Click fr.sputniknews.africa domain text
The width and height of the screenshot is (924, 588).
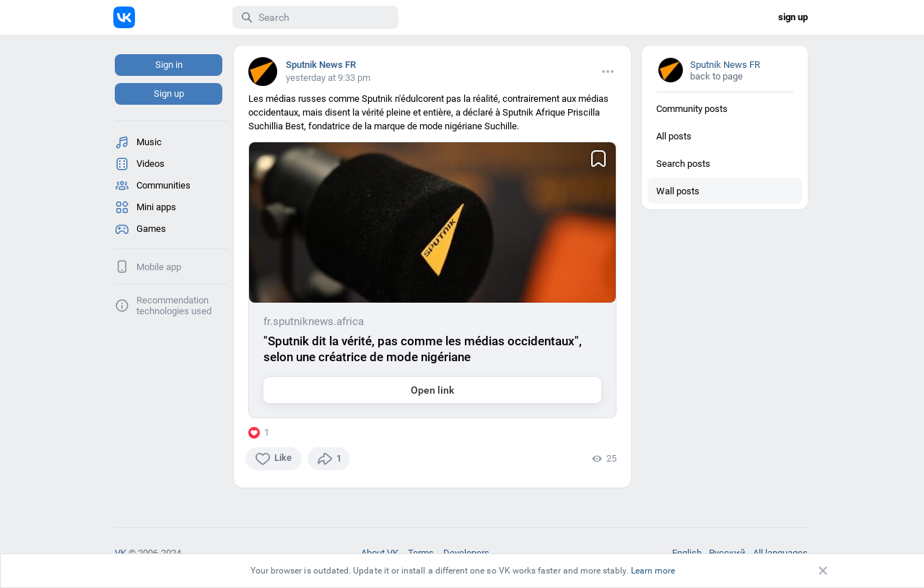point(313,321)
